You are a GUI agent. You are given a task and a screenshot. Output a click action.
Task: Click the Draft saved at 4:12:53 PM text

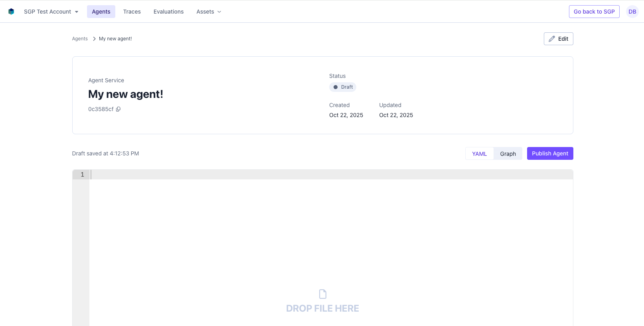coord(105,153)
